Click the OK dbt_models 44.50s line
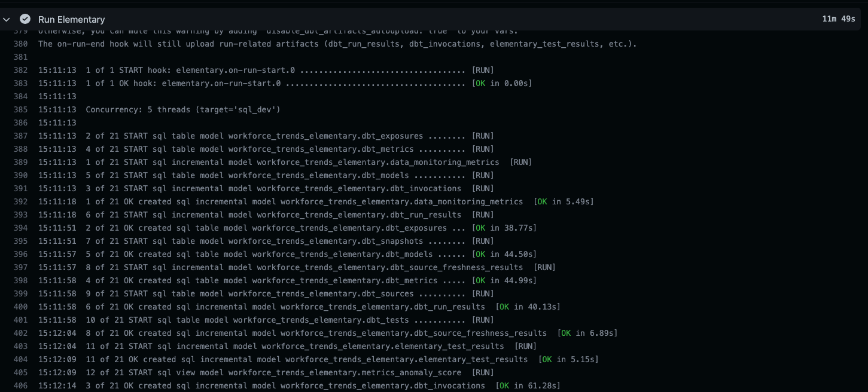Screen dimensions: 868x392 (288, 254)
